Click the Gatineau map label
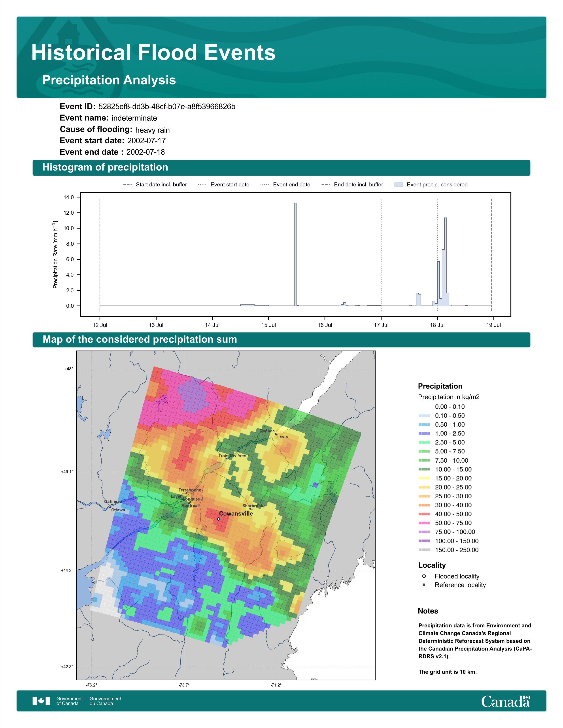563x728 pixels. (x=113, y=501)
